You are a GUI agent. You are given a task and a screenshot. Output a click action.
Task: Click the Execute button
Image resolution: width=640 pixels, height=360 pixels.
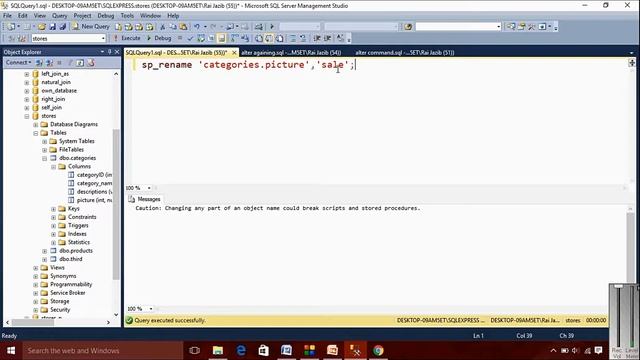click(127, 38)
